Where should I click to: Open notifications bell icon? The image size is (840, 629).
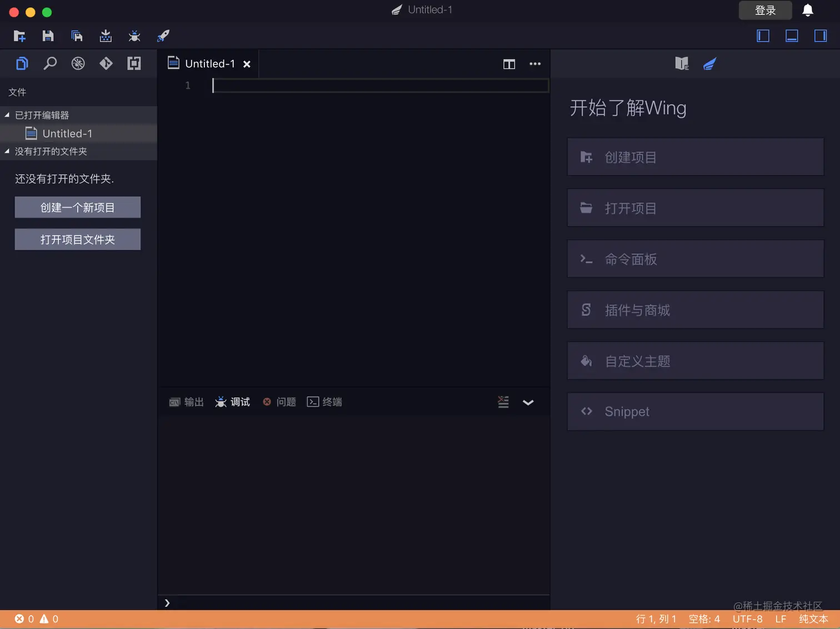coord(808,10)
